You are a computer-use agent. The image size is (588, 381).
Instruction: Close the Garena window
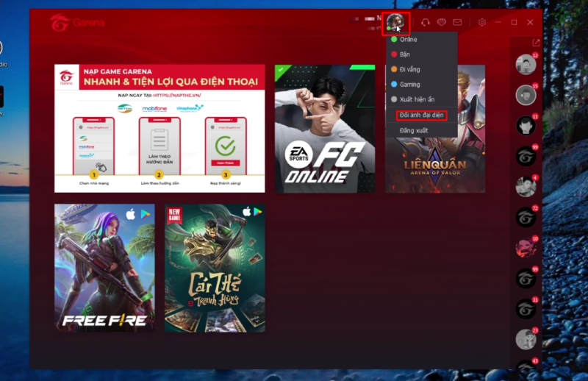530,23
